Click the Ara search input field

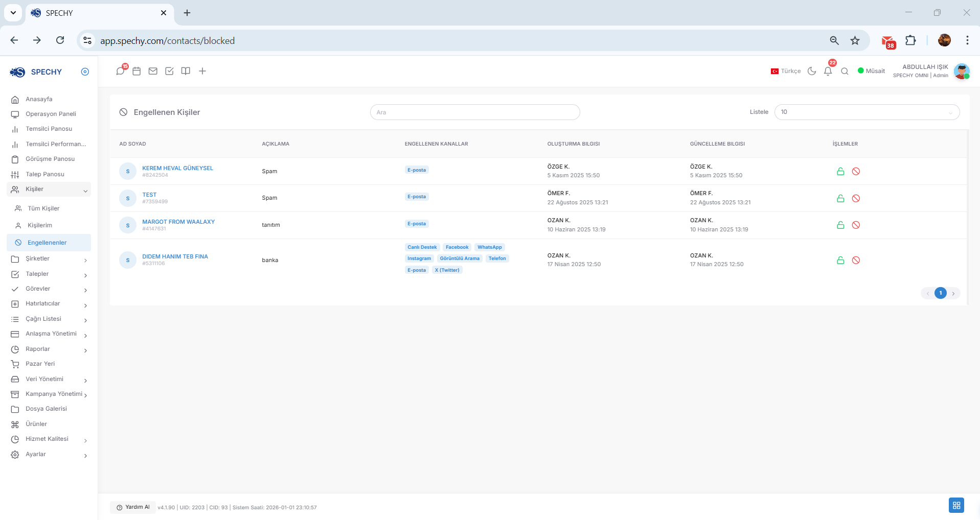pos(475,112)
